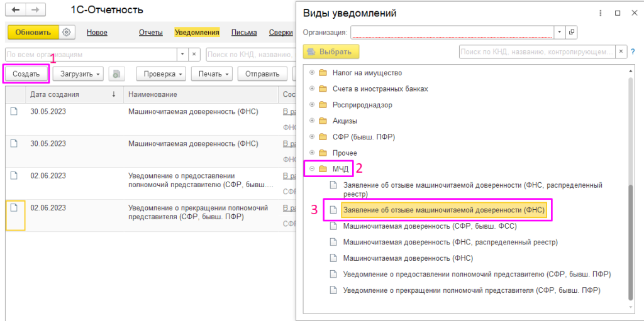Open the Организация dropdown list

point(559,32)
